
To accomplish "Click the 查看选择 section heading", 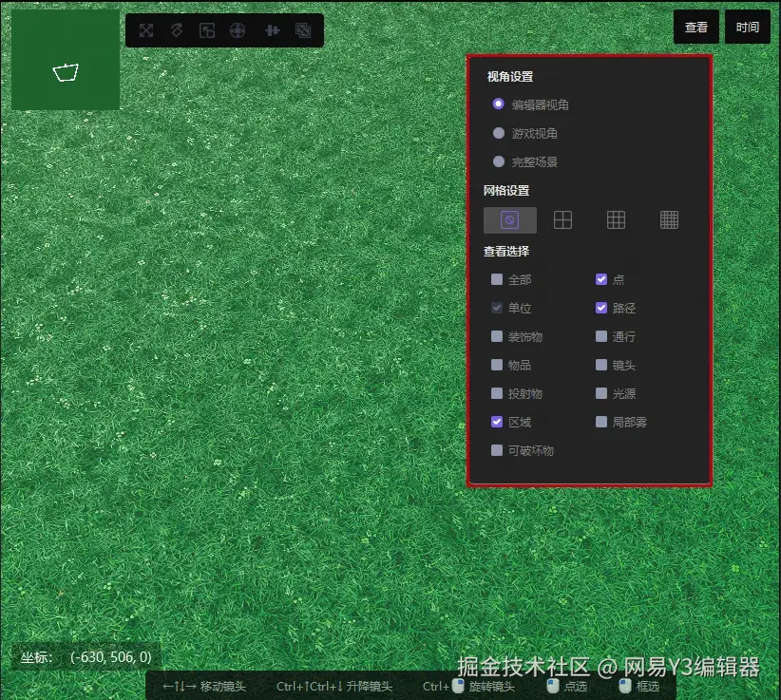I will click(506, 252).
